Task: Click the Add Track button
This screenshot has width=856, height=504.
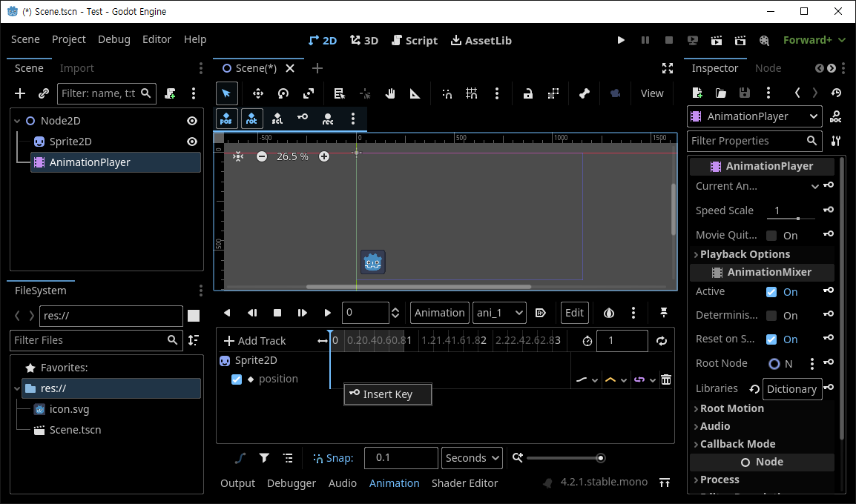Action: pyautogui.click(x=255, y=341)
